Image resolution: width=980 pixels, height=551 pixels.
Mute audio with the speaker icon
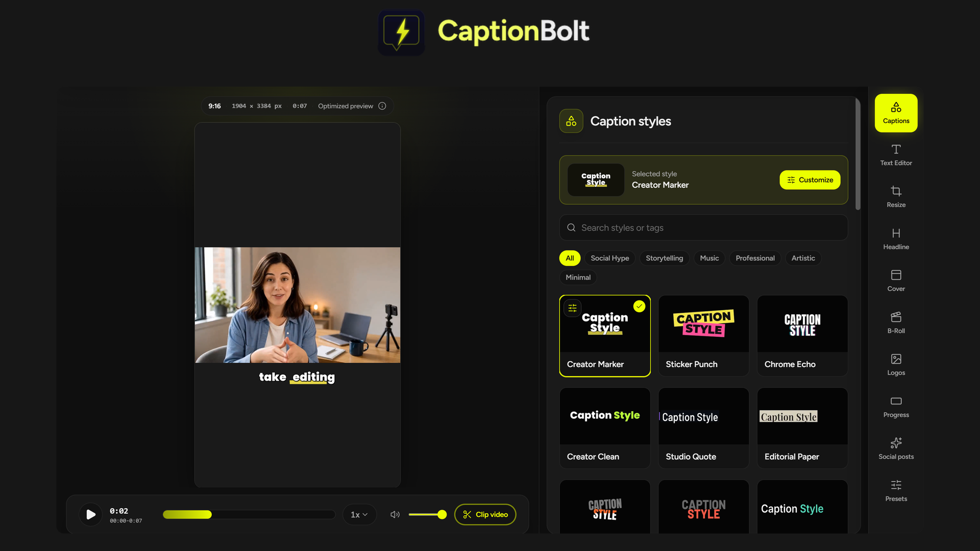point(395,514)
